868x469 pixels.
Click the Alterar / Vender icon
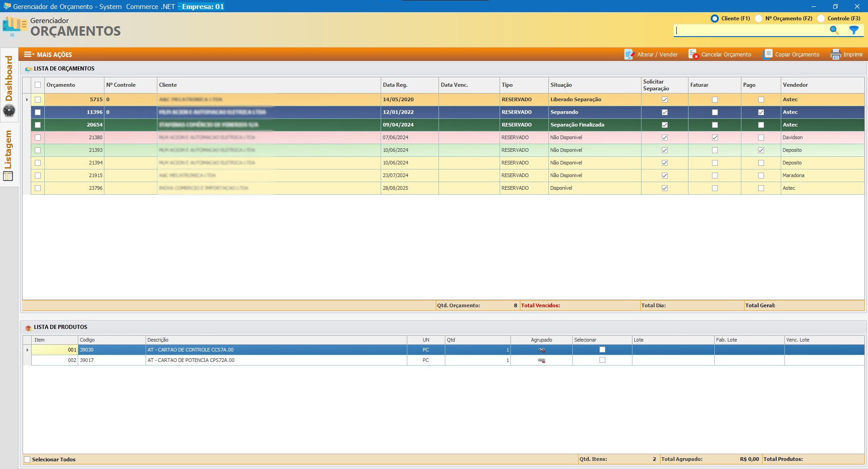click(629, 55)
